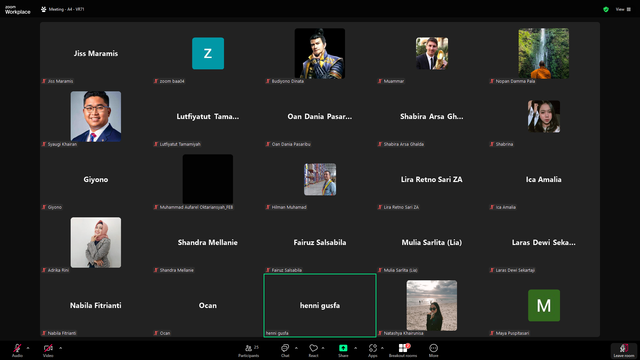640x360 pixels.
Task: Open the View layout menu
Action: point(623,9)
